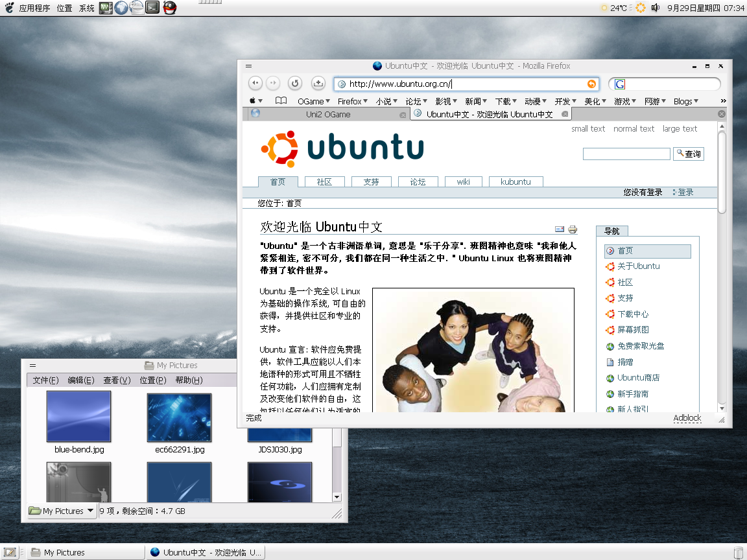The image size is (747, 560).
Task: Open the OGame bookmark dropdown
Action: coord(313,101)
